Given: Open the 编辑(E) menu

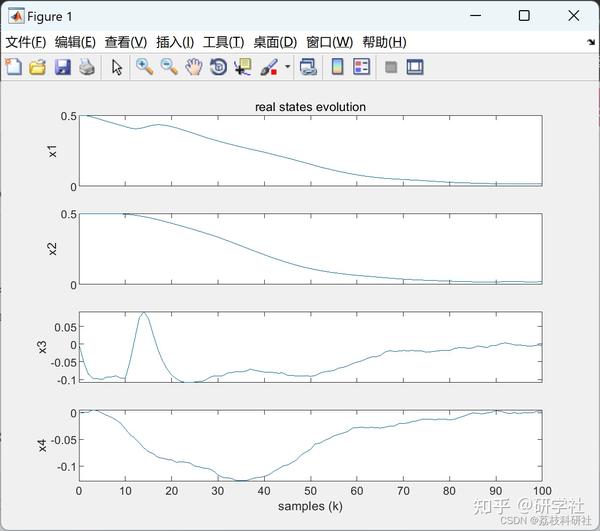Looking at the screenshot, I should (x=75, y=42).
